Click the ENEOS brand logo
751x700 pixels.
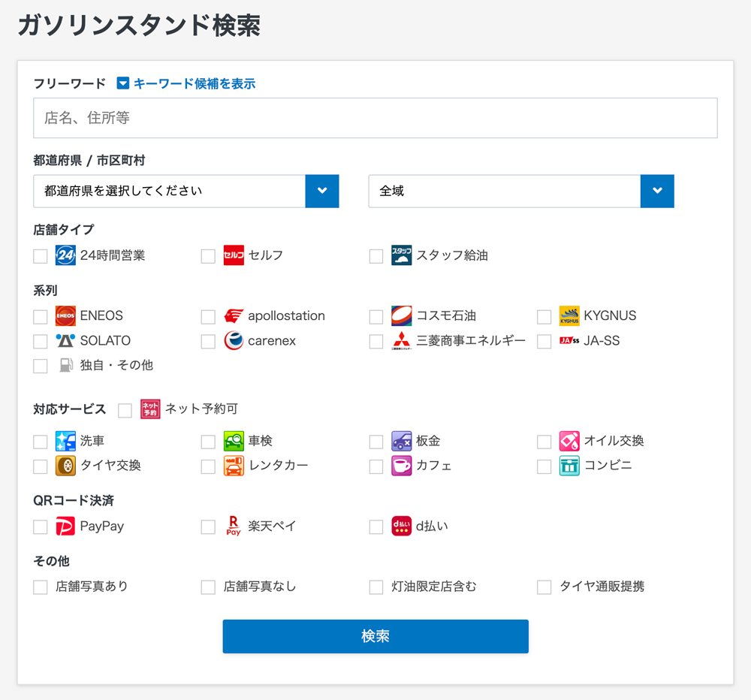[x=65, y=315]
